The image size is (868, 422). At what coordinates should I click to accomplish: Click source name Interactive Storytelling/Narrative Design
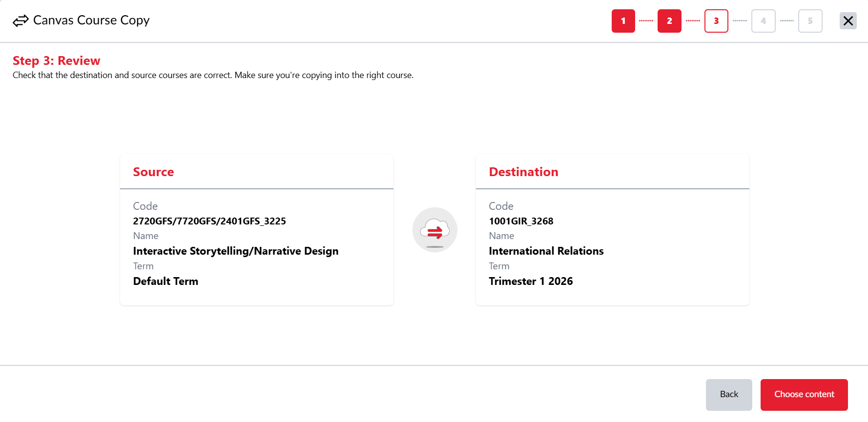pos(235,251)
